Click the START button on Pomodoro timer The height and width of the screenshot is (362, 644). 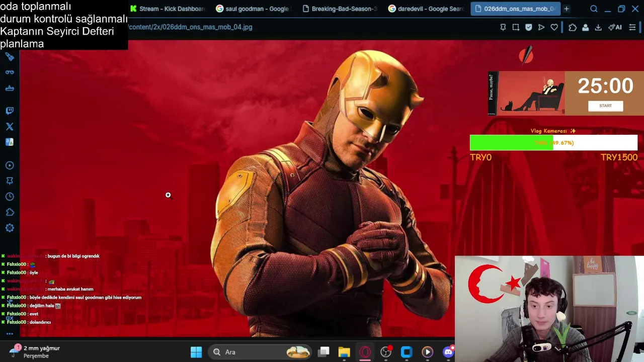click(x=606, y=106)
